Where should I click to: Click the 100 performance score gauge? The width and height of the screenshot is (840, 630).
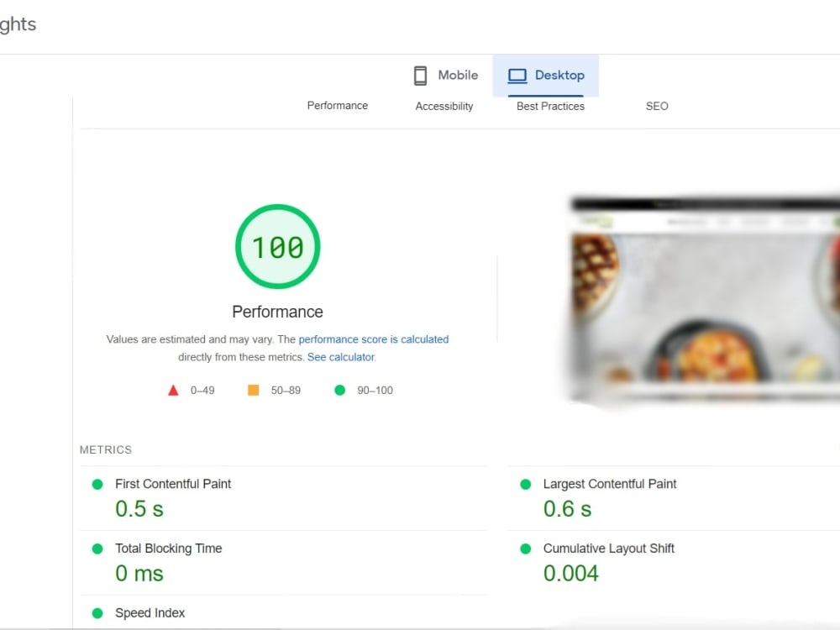click(x=277, y=246)
